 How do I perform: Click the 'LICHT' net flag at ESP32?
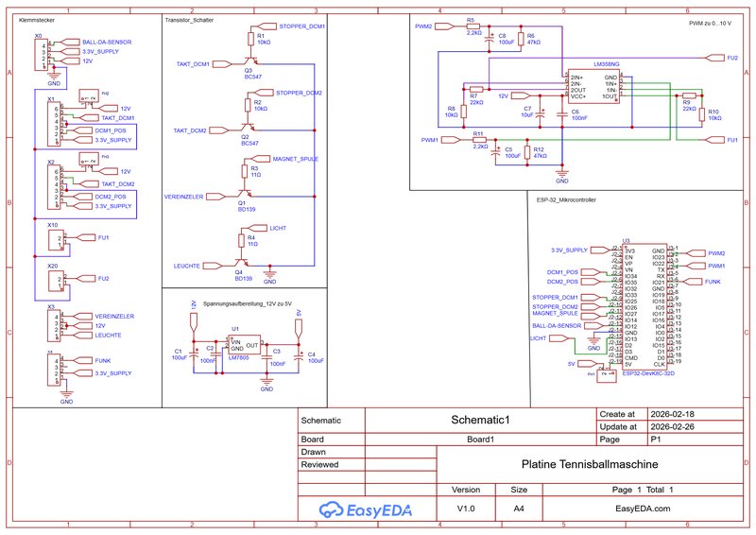(559, 338)
